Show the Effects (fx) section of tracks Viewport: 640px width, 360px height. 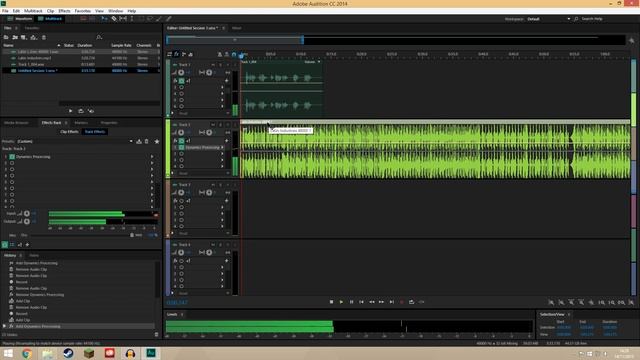[x=177, y=54]
